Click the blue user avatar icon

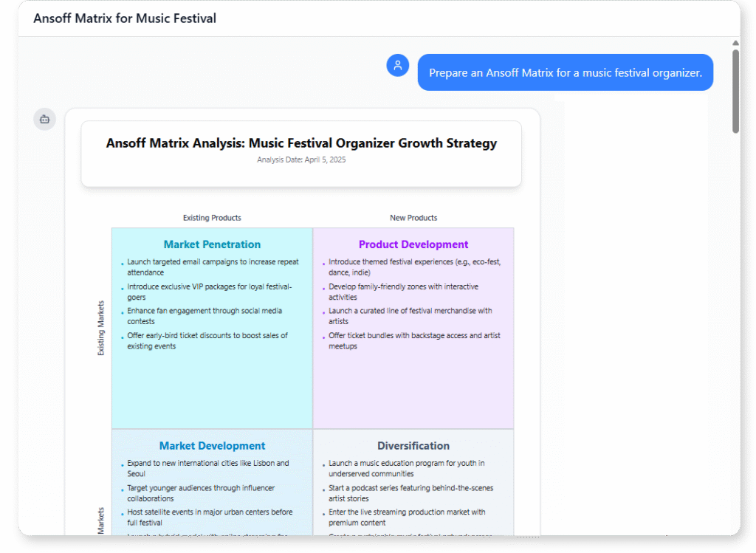pos(397,65)
